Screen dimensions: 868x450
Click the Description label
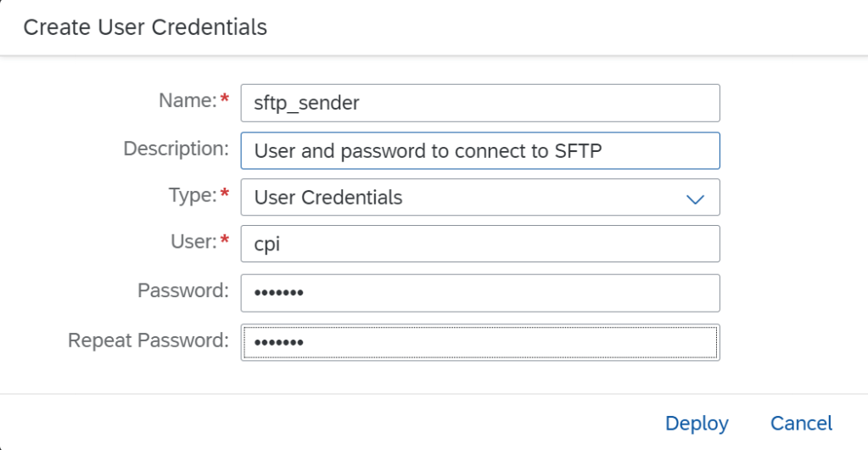[176, 149]
